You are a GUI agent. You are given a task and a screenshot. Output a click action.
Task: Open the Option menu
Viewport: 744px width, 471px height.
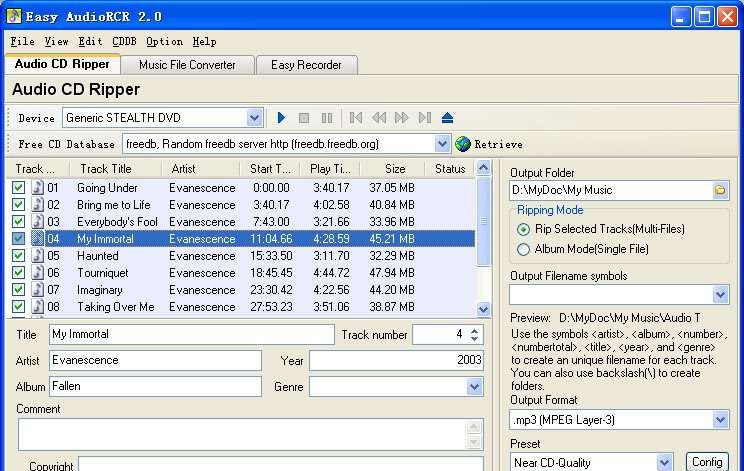[164, 42]
